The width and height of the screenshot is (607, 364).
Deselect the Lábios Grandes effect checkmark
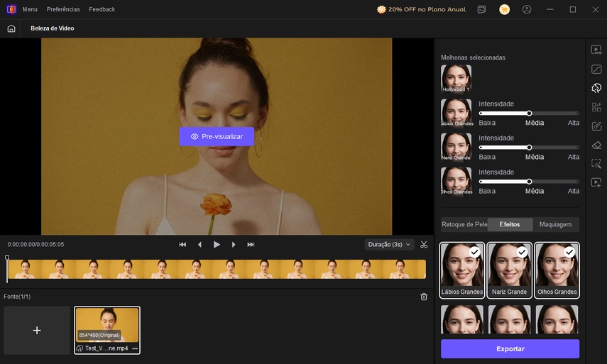click(x=475, y=252)
